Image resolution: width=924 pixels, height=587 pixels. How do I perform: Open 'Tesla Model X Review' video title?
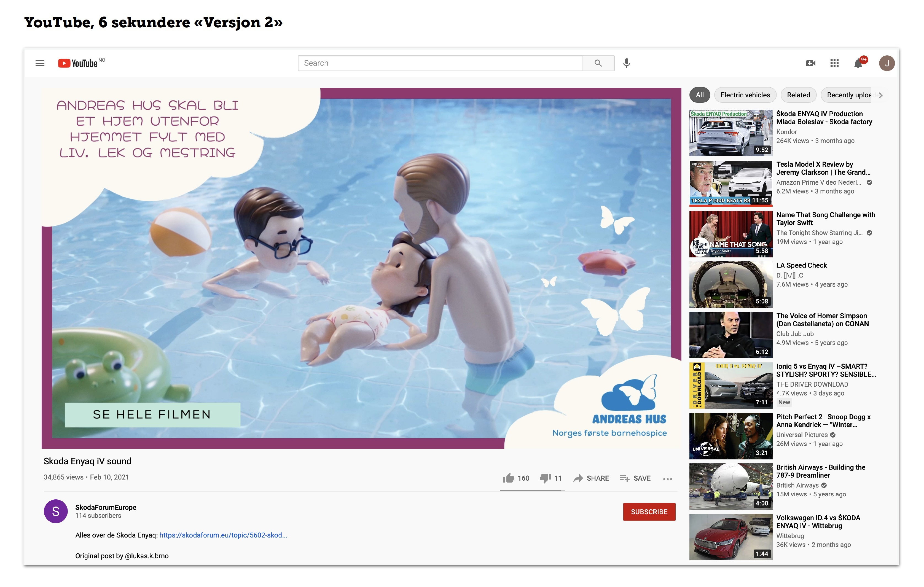point(823,168)
